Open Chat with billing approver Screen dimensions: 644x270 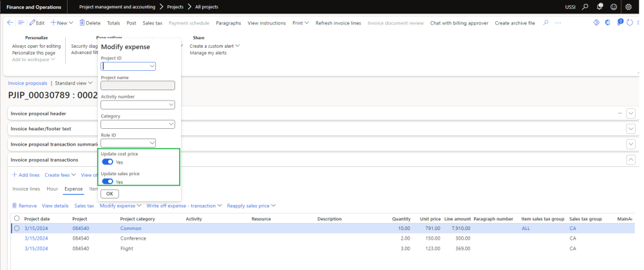click(459, 23)
